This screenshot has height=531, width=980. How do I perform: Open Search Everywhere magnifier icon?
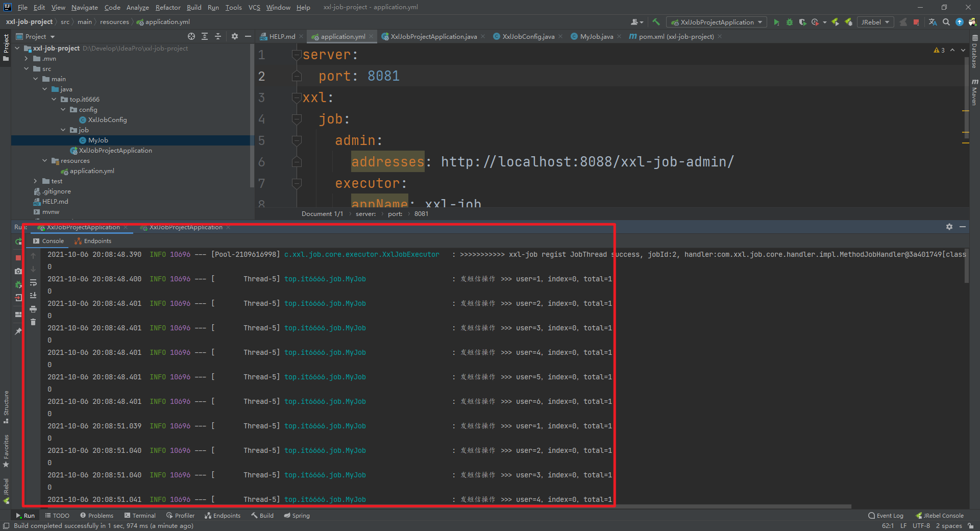[x=946, y=22]
